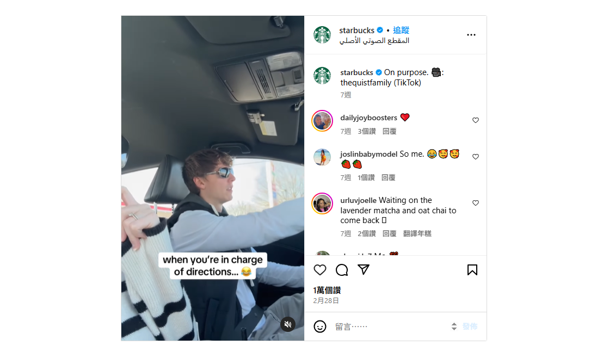This screenshot has width=609, height=364.
Task: Click the 追蹤 follow link
Action: 401,30
